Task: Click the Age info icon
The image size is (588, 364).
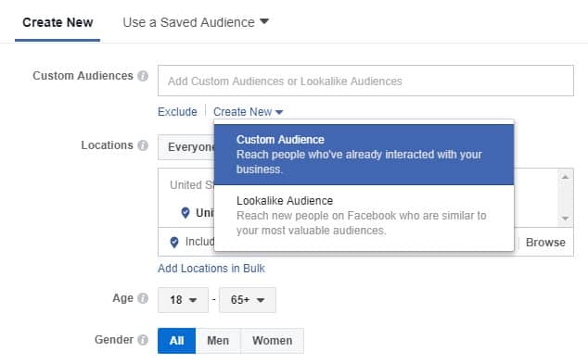Action: pyautogui.click(x=143, y=298)
